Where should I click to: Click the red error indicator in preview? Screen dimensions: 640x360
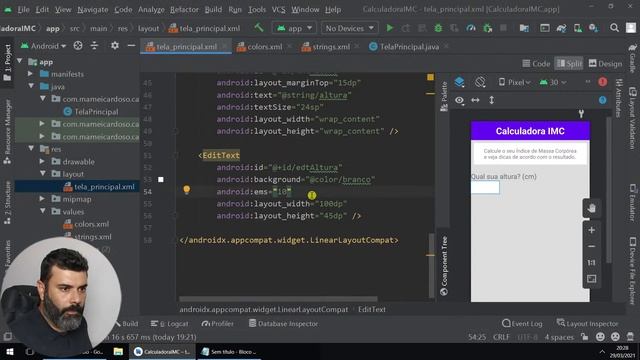[602, 82]
